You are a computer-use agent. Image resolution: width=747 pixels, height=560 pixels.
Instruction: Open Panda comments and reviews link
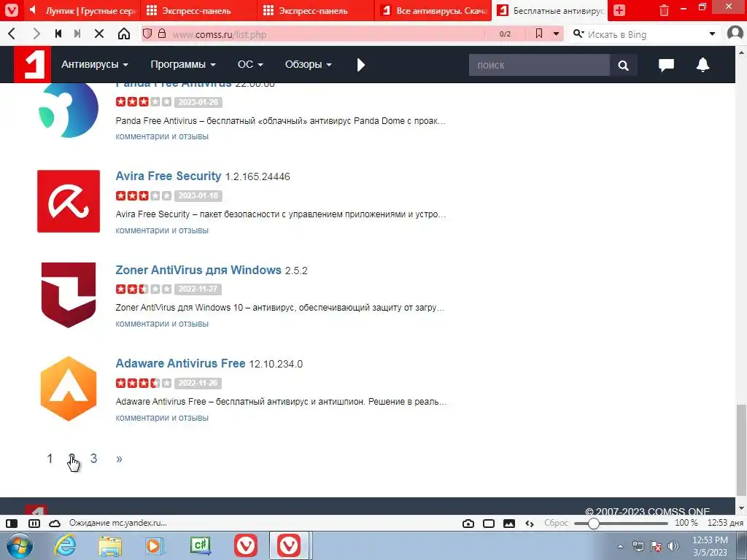[x=162, y=136]
